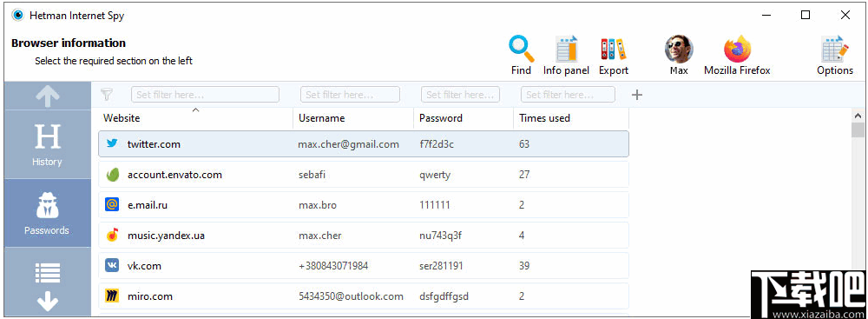Maximize the Hetman Internet Spy window

[x=806, y=15]
